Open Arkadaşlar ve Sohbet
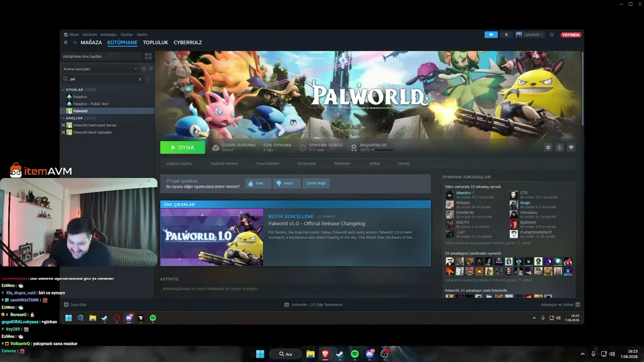 click(x=560, y=305)
